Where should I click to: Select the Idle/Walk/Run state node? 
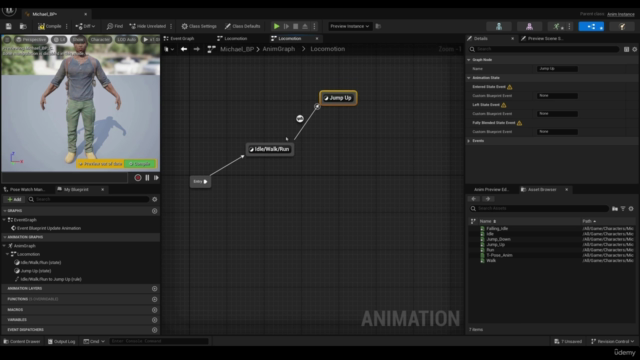[270, 149]
